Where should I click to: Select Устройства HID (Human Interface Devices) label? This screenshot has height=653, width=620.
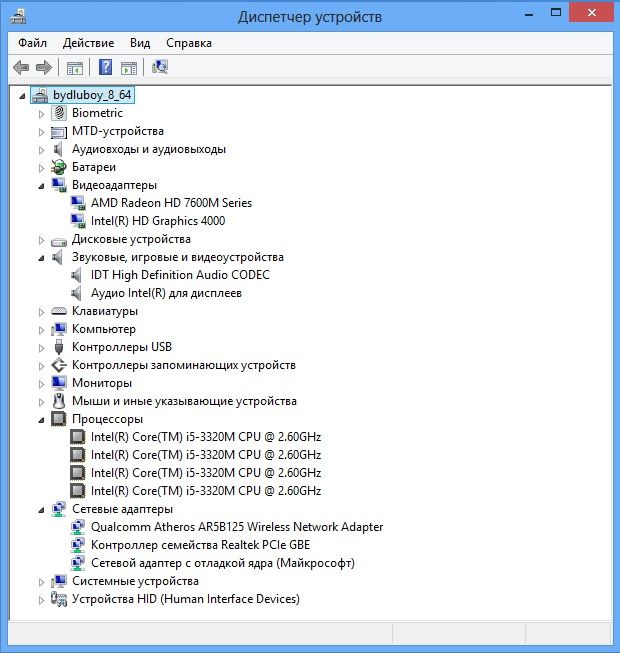point(186,599)
